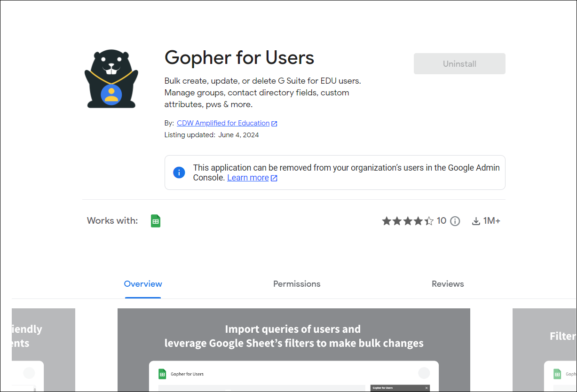
Task: Switch to the Reviews tab
Action: coord(448,284)
